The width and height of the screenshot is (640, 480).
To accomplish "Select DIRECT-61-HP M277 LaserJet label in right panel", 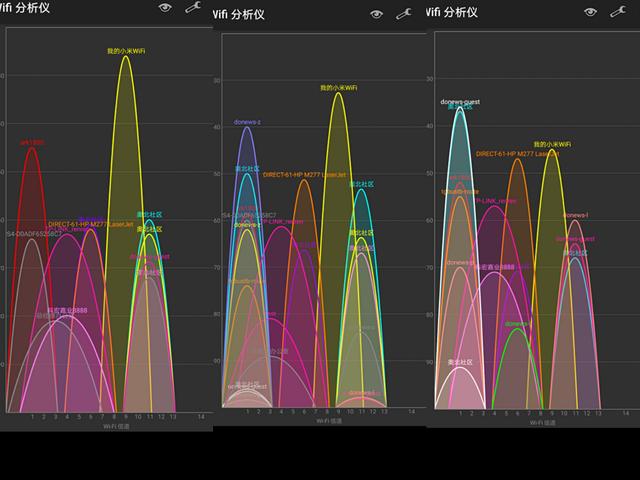I will 517,154.
